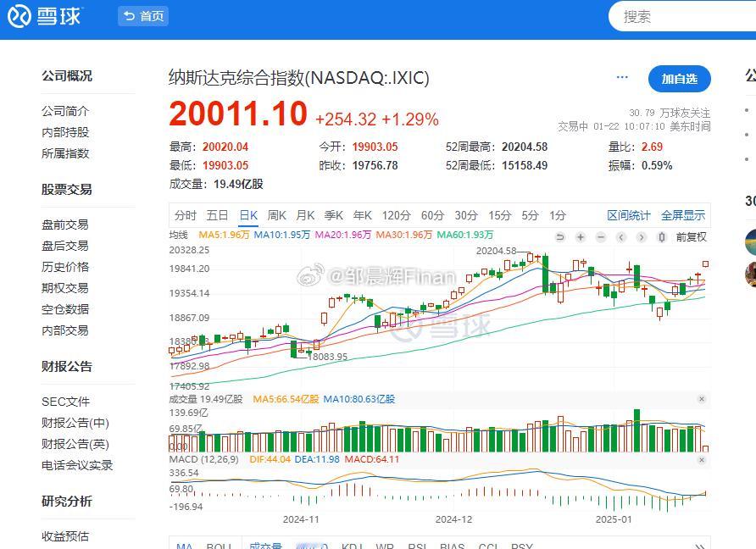
Task: Open 内部交易 insider trading link
Action: point(65,330)
